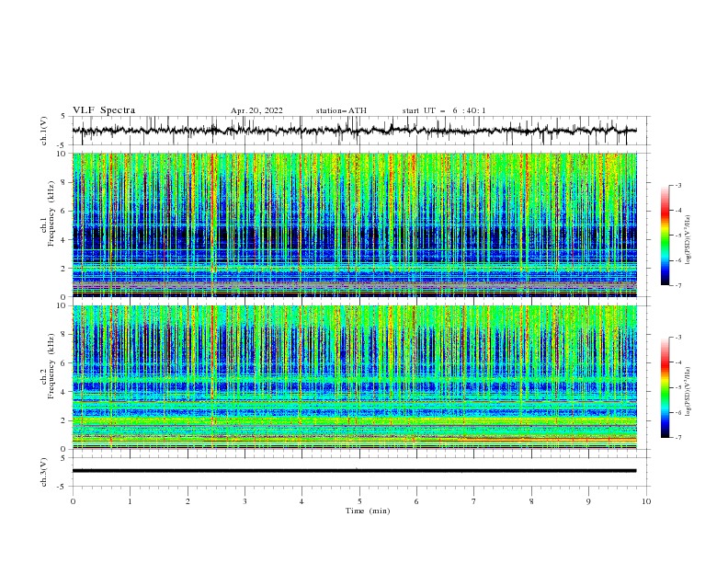728x563 pixels.
Task: Click the "station=ATH" header label
Action: tap(341, 110)
